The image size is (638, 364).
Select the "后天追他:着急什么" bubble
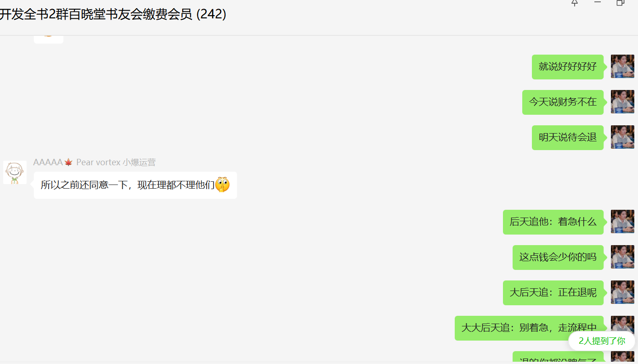pyautogui.click(x=553, y=222)
